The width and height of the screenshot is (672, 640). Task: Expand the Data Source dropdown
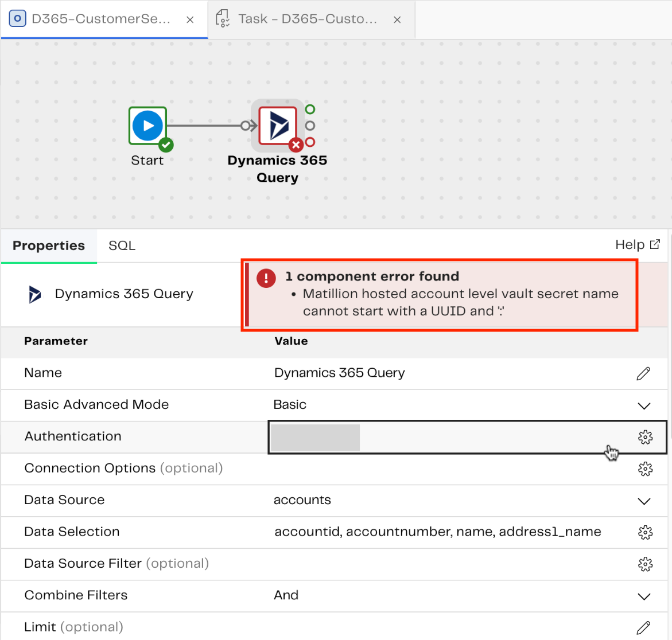tap(644, 501)
